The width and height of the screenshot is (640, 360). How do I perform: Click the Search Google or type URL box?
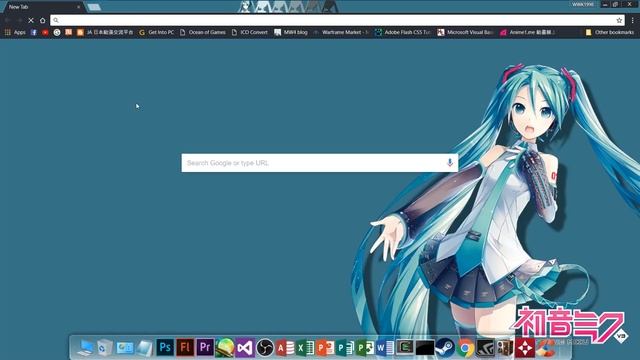tap(320, 163)
